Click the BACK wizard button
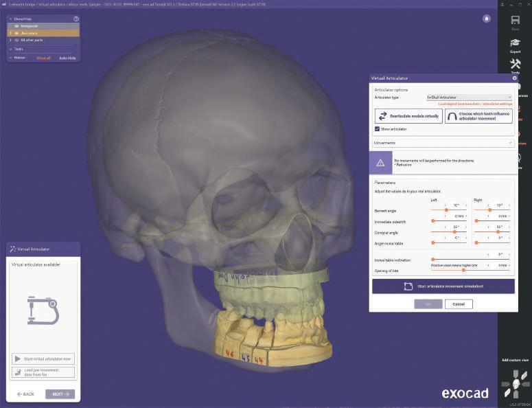 [x=26, y=394]
